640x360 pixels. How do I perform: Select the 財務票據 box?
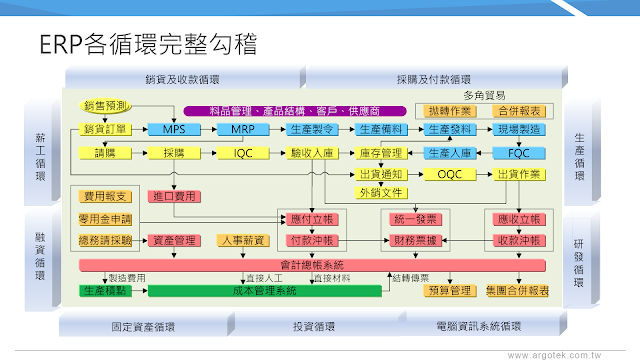[x=416, y=240]
